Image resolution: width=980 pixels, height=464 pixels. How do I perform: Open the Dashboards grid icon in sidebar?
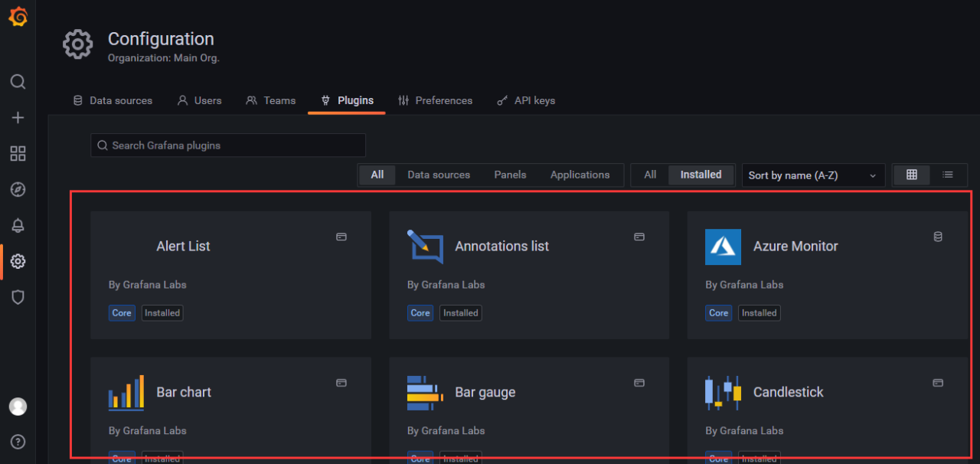(18, 154)
